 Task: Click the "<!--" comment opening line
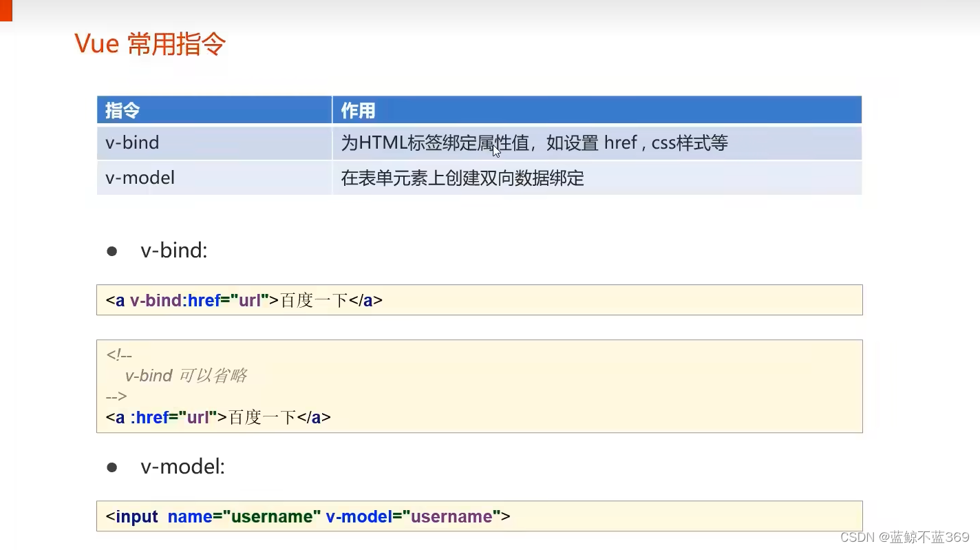tap(119, 355)
